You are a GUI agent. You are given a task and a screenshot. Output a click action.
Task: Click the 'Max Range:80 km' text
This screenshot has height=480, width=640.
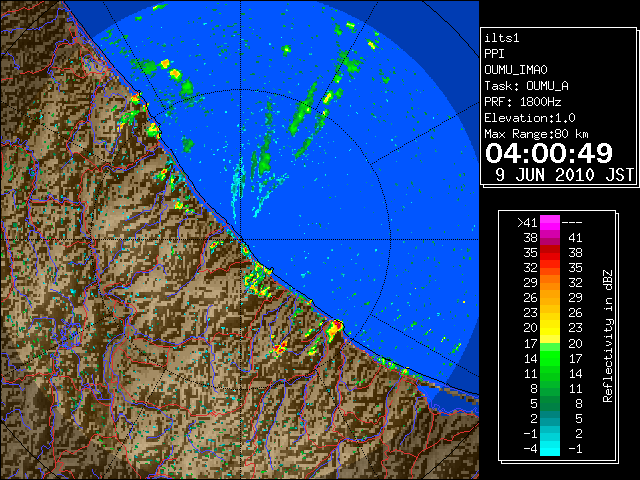[536, 134]
